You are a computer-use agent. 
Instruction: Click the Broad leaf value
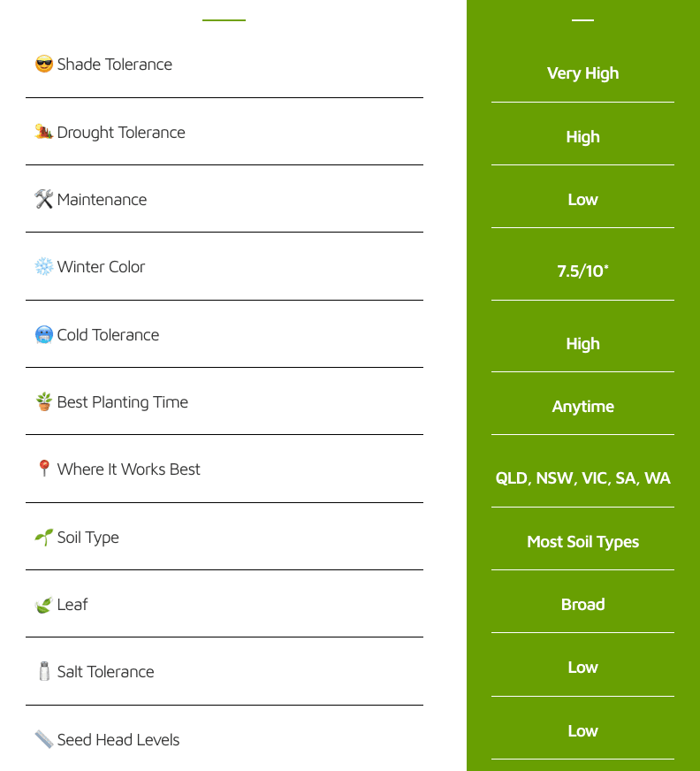tap(582, 605)
